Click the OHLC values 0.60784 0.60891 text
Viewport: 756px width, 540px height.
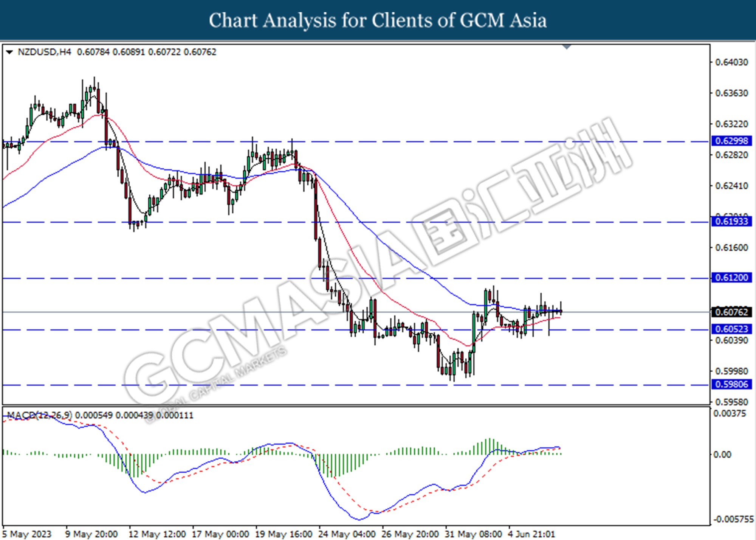(111, 52)
